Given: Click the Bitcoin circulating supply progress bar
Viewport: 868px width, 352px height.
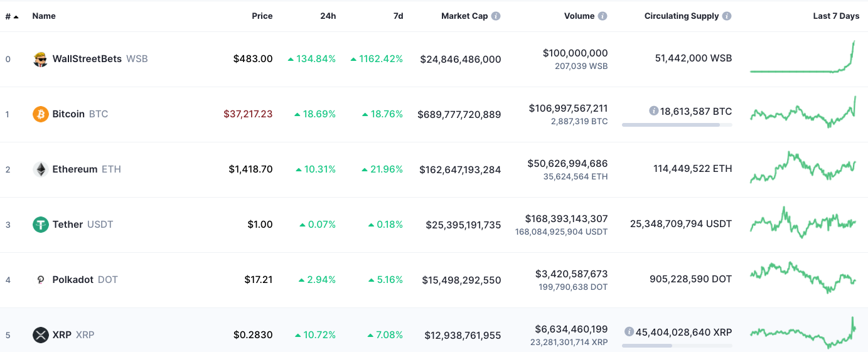Looking at the screenshot, I should pyautogui.click(x=677, y=125).
